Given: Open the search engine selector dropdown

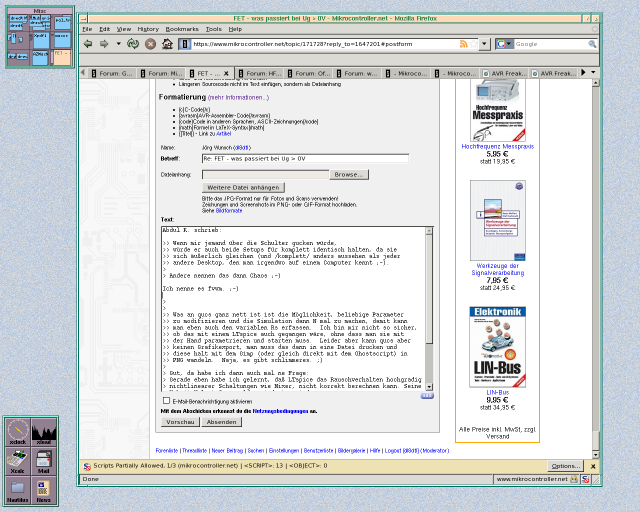Looking at the screenshot, I should (504, 44).
